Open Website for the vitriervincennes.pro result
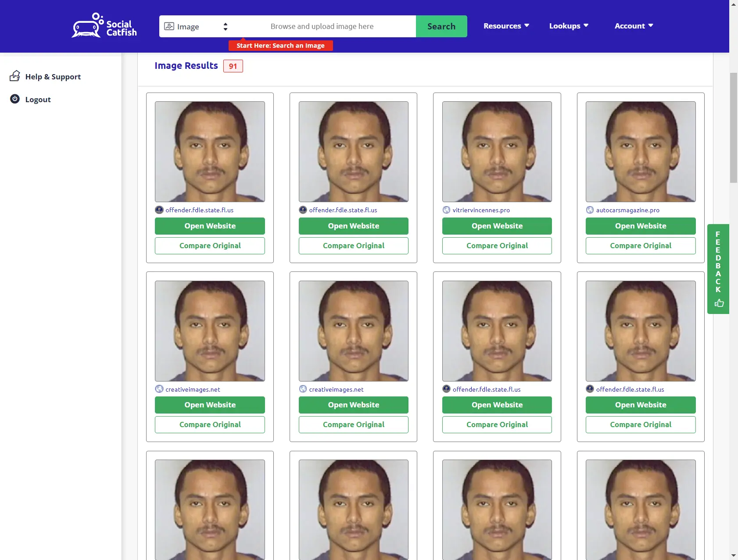The height and width of the screenshot is (560, 738). (x=497, y=226)
